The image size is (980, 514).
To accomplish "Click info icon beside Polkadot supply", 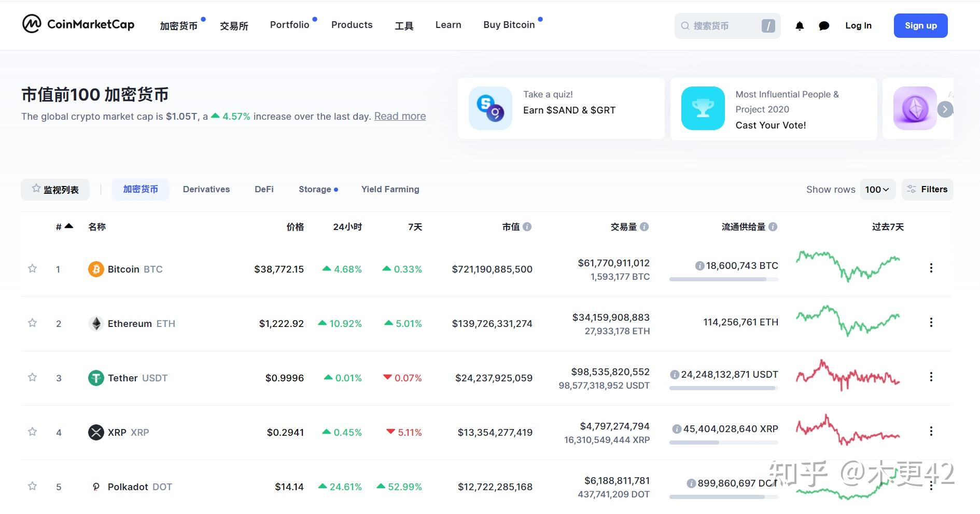I will 691,483.
